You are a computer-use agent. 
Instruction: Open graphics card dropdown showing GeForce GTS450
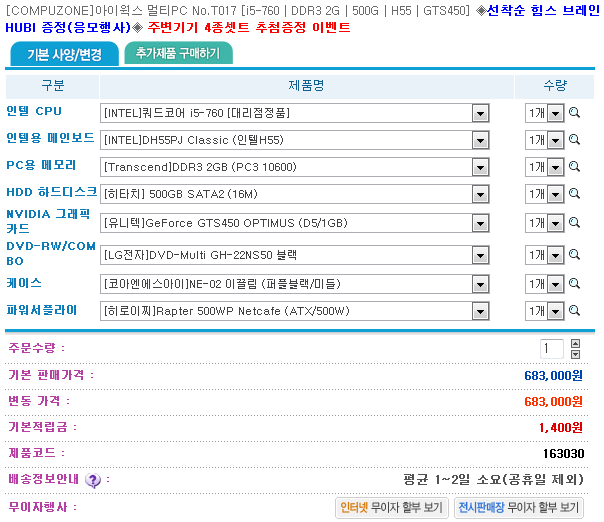point(295,223)
